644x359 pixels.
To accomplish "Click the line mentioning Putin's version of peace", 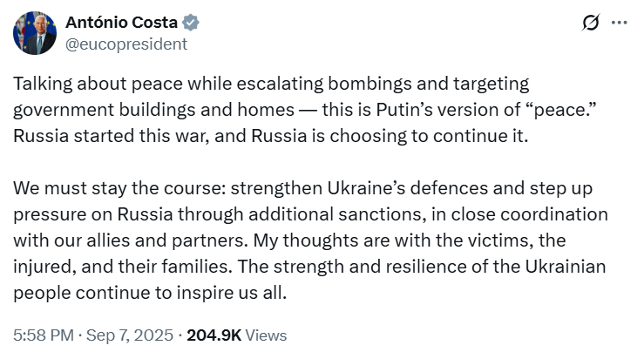I will (x=304, y=110).
